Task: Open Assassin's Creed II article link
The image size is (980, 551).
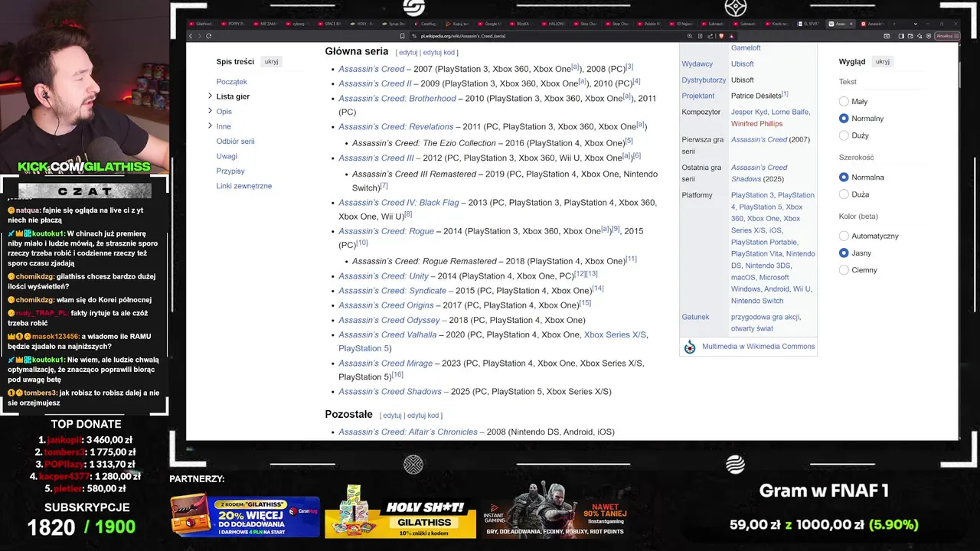Action: pyautogui.click(x=375, y=83)
